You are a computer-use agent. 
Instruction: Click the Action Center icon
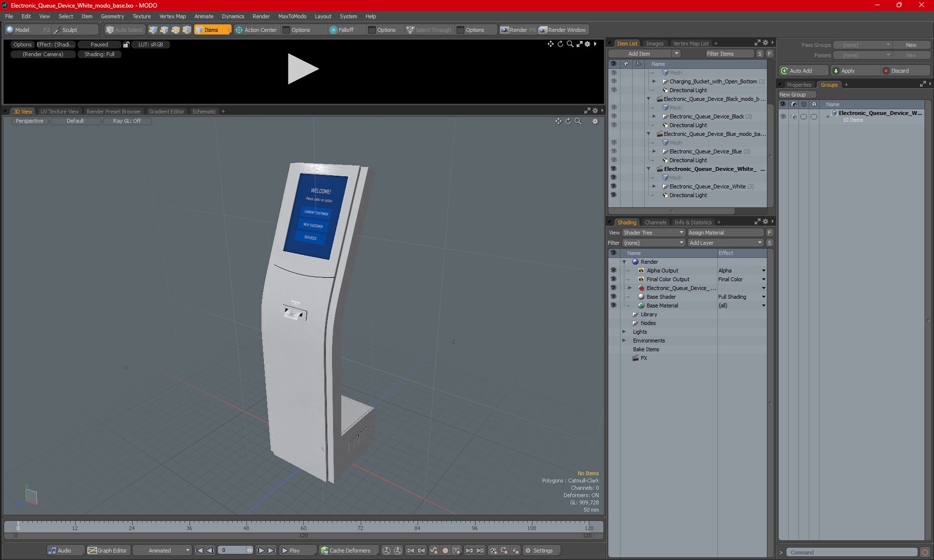[239, 30]
